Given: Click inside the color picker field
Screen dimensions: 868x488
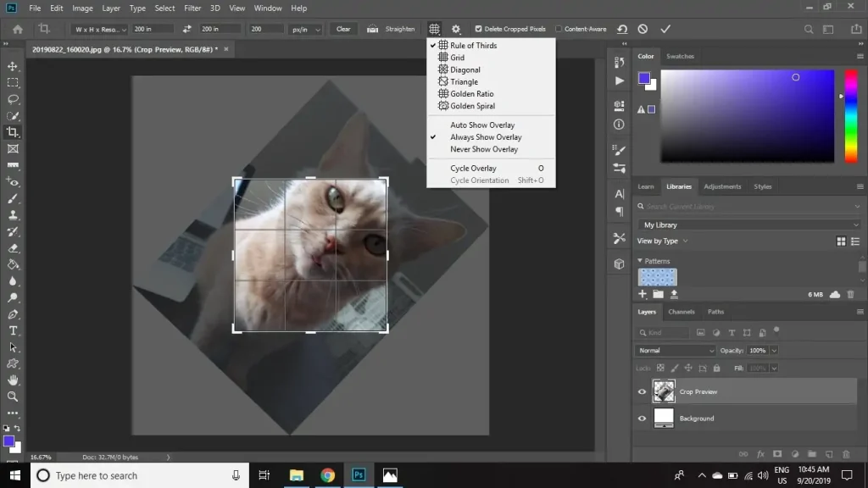Looking at the screenshot, I should (x=746, y=114).
